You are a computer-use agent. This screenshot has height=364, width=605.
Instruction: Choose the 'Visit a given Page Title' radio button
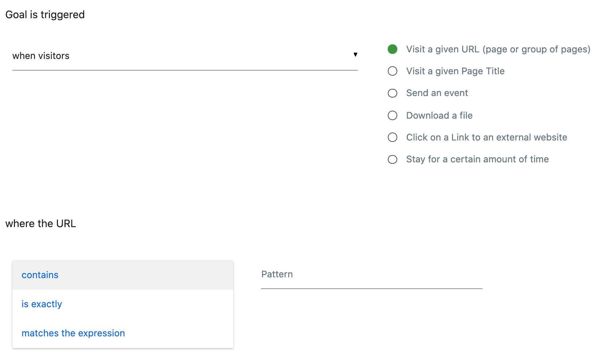[393, 71]
